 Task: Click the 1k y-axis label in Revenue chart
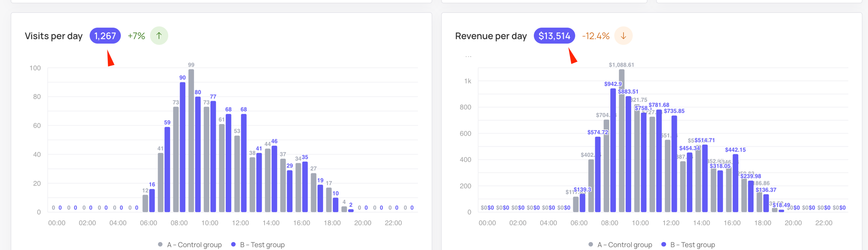tap(468, 81)
